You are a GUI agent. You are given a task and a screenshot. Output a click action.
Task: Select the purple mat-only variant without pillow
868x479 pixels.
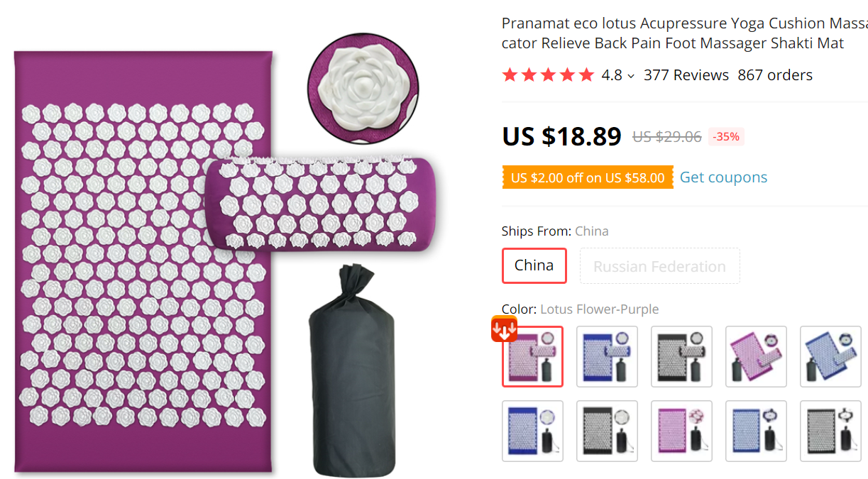(x=681, y=431)
